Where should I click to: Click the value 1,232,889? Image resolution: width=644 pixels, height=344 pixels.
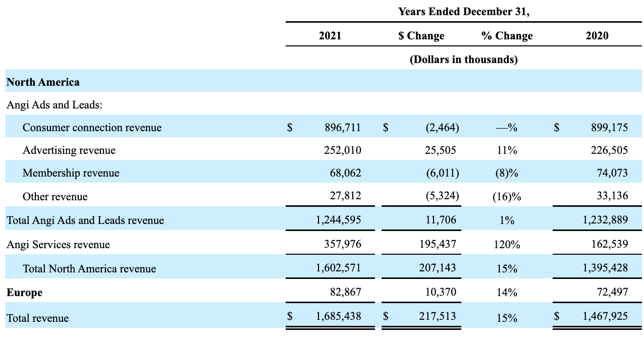[606, 220]
